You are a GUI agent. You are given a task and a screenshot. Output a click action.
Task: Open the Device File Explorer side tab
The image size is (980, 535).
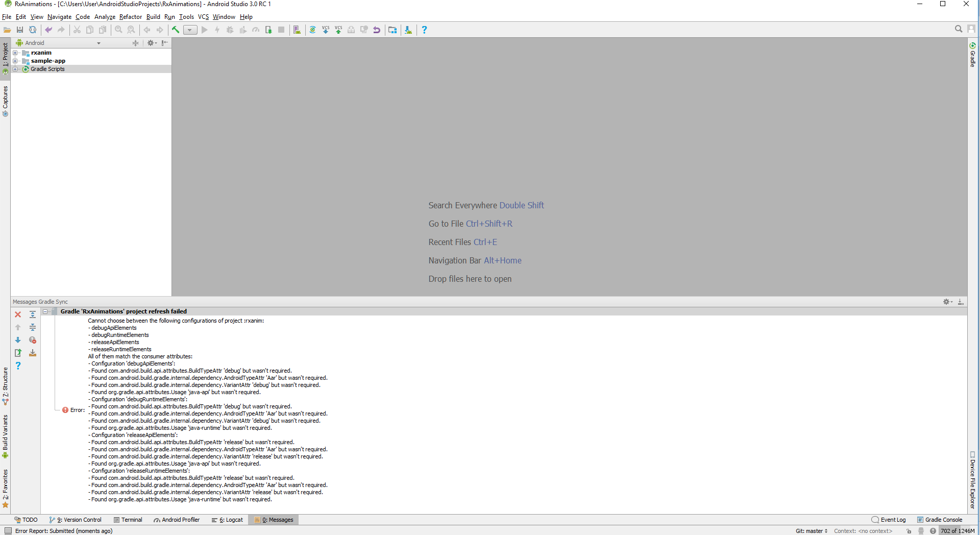pyautogui.click(x=973, y=480)
